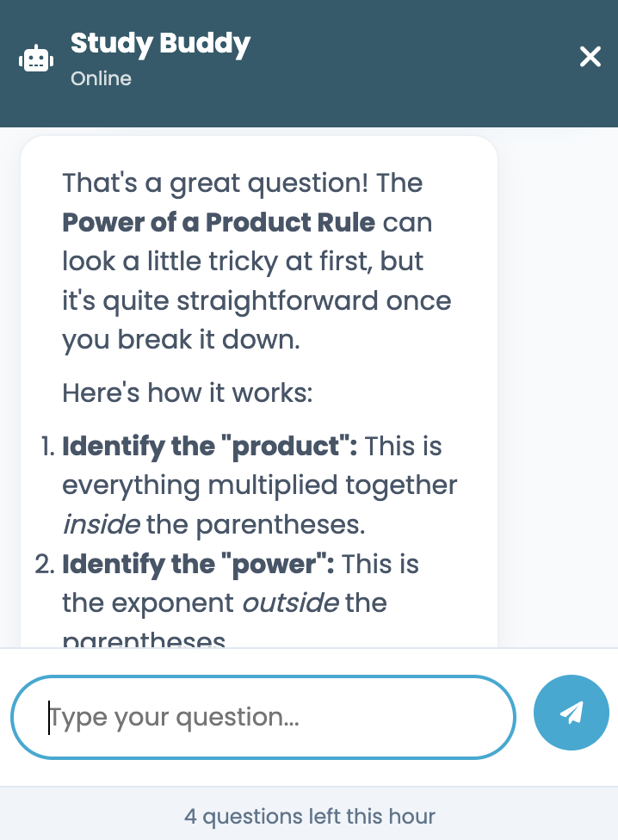Screen dimensions: 618x840
Task: Click the chat response message bubble
Action: click(x=258, y=387)
